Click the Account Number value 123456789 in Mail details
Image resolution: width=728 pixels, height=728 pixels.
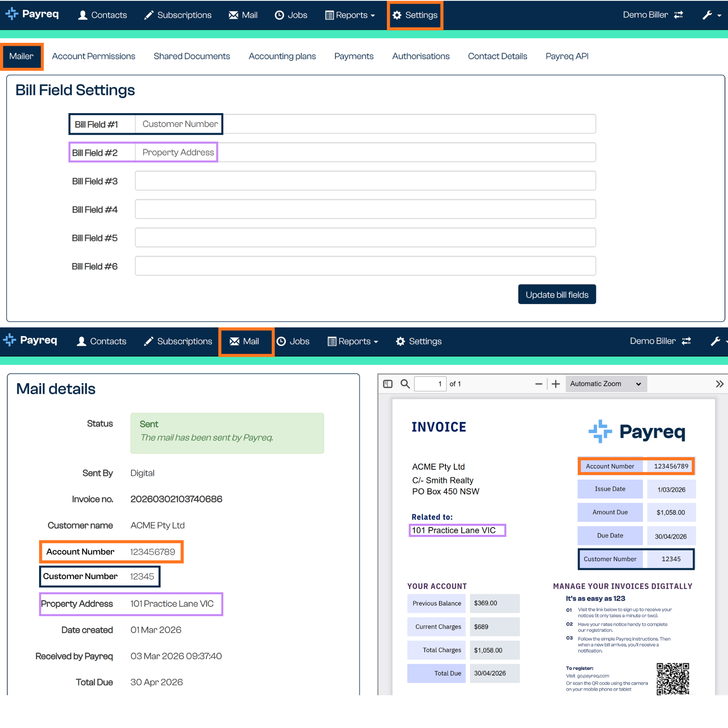pyautogui.click(x=153, y=552)
